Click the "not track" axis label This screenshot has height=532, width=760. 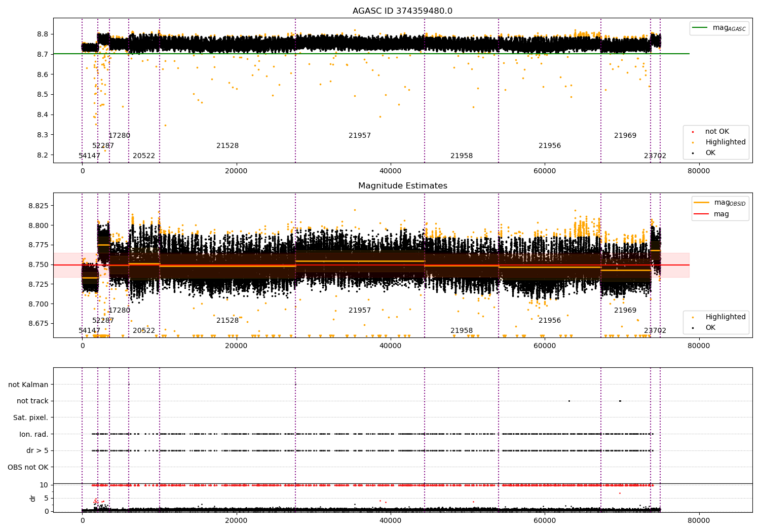[32, 401]
